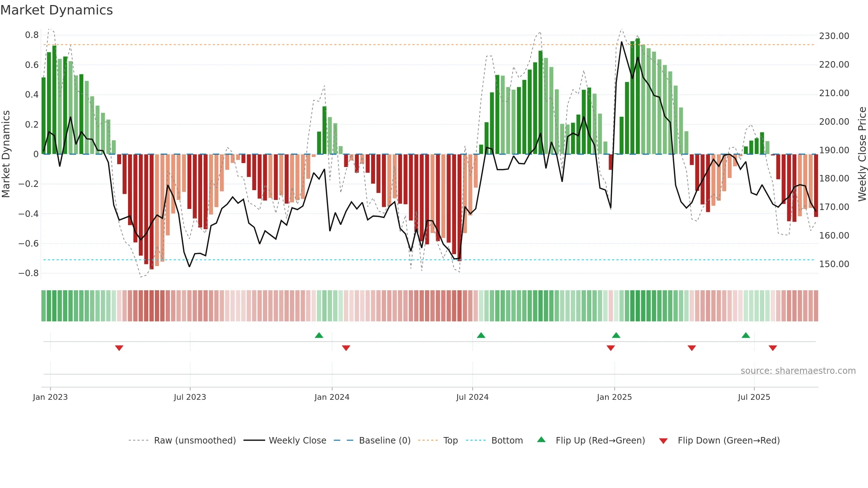This screenshot has width=868, height=488.
Task: Click the 180.00 price tick label
Action: [834, 179]
